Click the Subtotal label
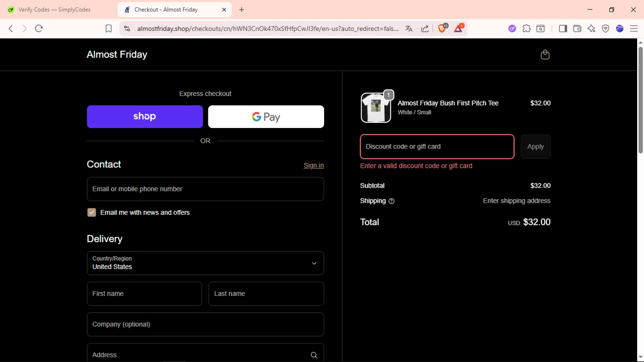The height and width of the screenshot is (362, 644). pyautogui.click(x=372, y=186)
